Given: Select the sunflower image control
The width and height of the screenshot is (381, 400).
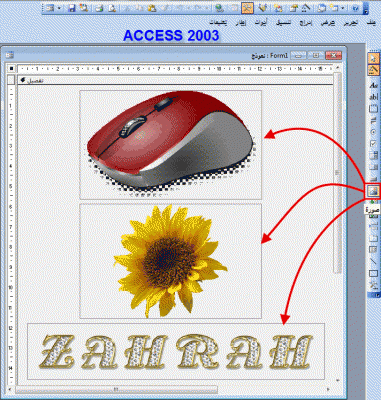Looking at the screenshot, I should coord(170,261).
